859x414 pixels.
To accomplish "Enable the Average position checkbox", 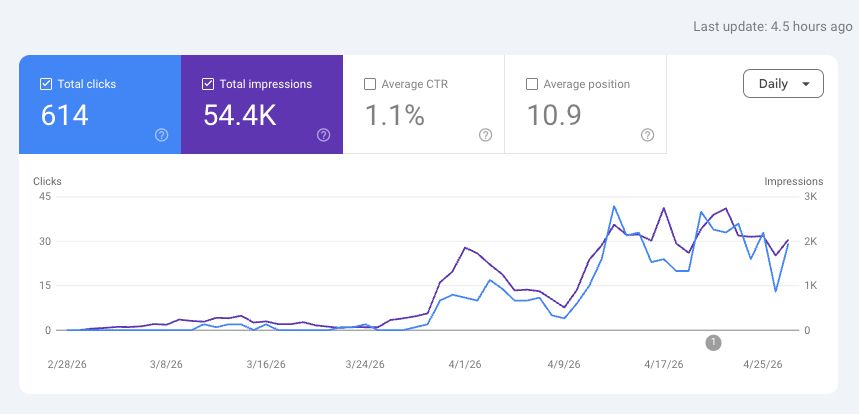I will (x=531, y=84).
